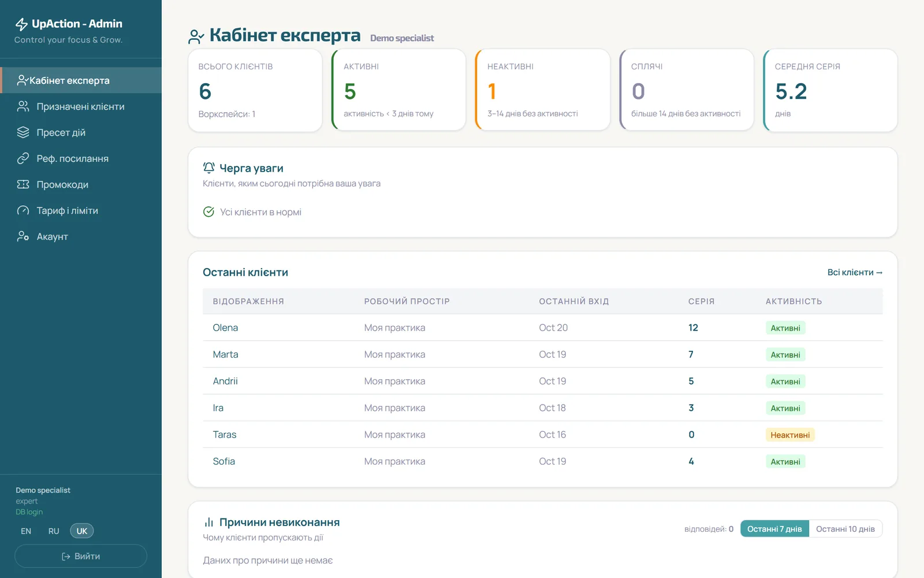This screenshot has height=578, width=924.
Task: Click the Останній вхід column header
Action: click(574, 301)
